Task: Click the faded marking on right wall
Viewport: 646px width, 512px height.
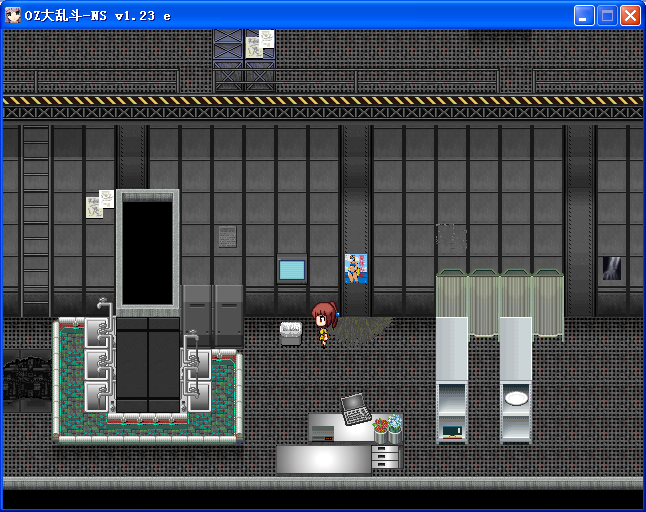Action: pyautogui.click(x=452, y=236)
